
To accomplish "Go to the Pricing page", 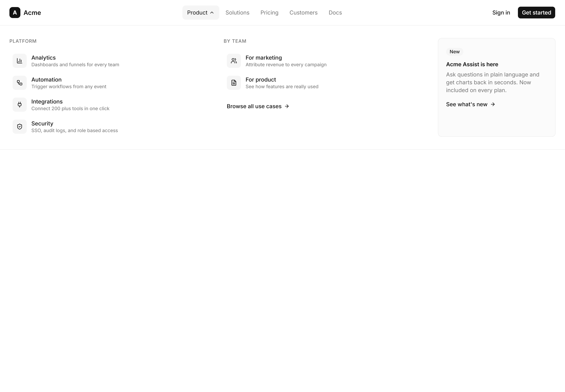I will (269, 13).
